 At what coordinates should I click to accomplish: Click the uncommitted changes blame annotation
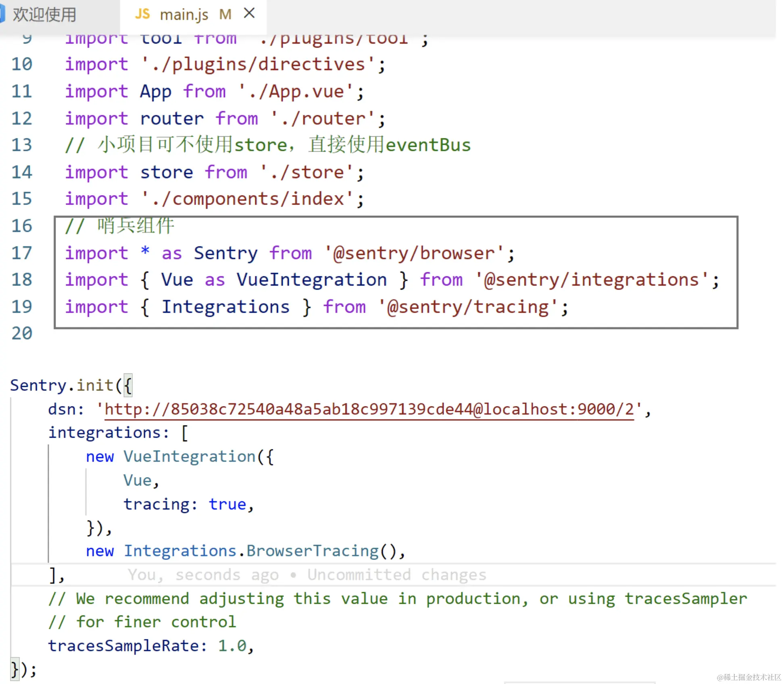pos(307,575)
